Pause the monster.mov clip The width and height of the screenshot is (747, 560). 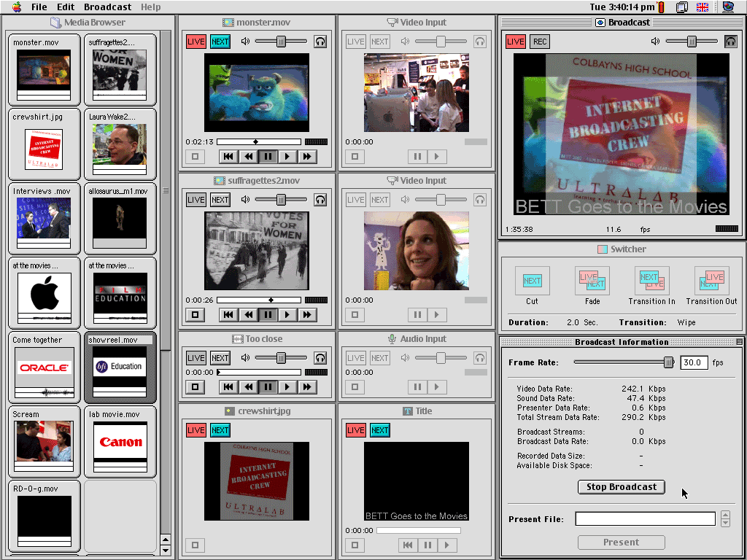[x=268, y=156]
